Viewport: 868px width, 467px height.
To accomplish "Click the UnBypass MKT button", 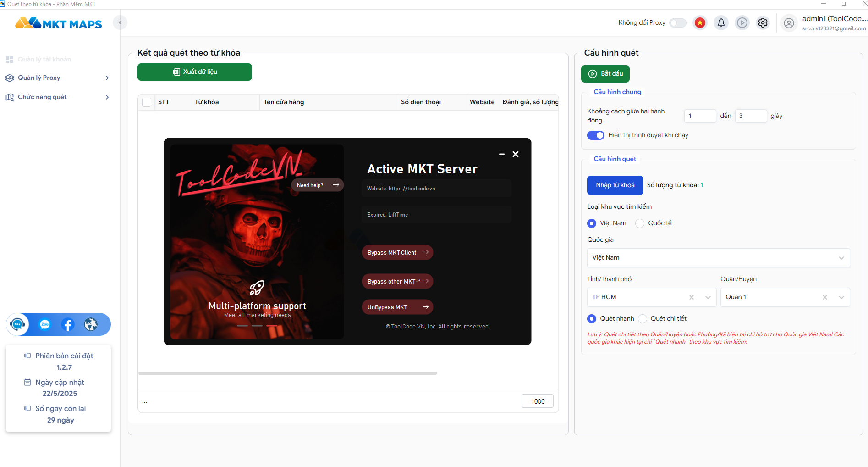I will (x=397, y=307).
